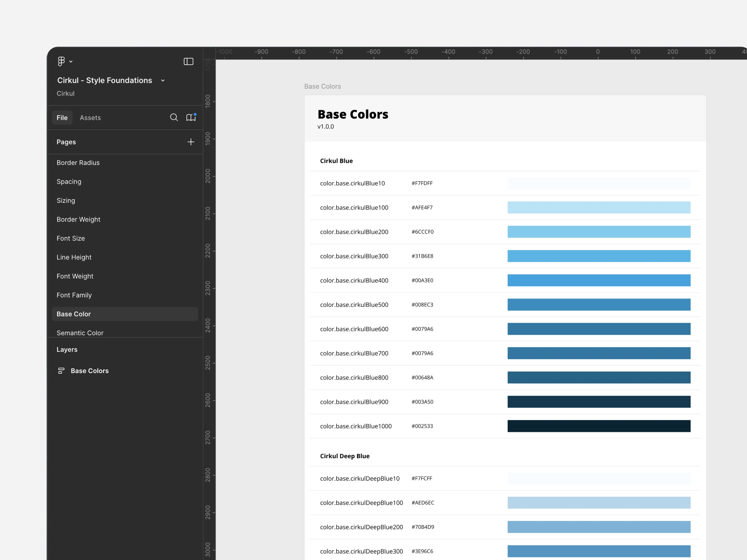Click the v1.0.0 version text

tap(326, 127)
